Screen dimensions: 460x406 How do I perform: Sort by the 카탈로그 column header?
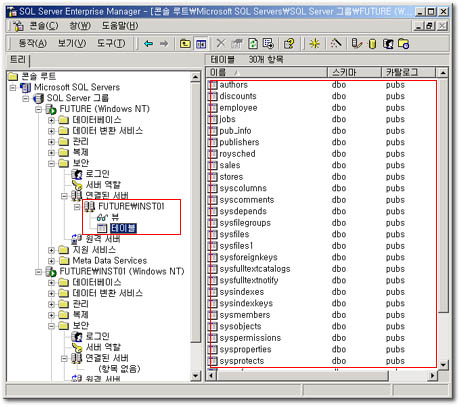[x=408, y=72]
